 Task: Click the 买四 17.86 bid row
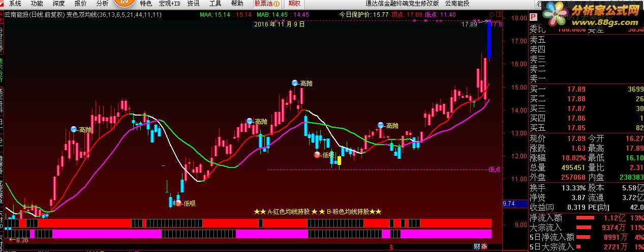coord(587,118)
